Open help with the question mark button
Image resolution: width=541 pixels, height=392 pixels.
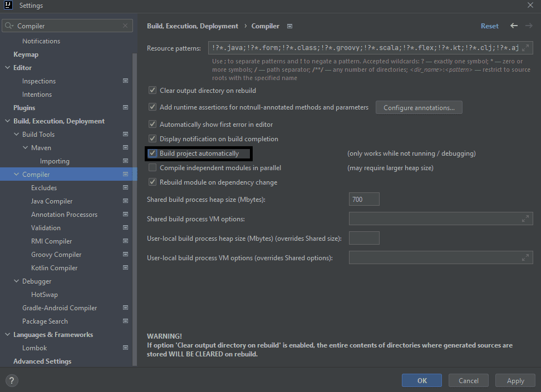pyautogui.click(x=12, y=380)
